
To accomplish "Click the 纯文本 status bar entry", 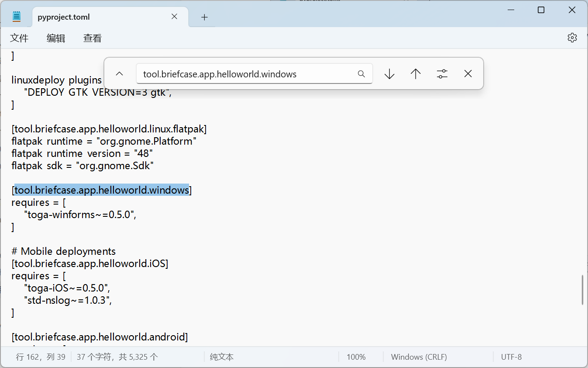I will [x=222, y=357].
